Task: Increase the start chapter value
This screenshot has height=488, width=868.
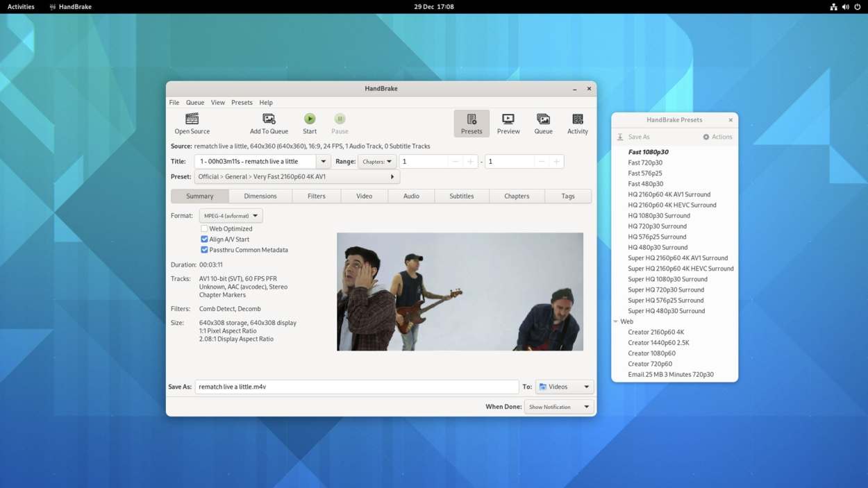Action: pyautogui.click(x=471, y=162)
